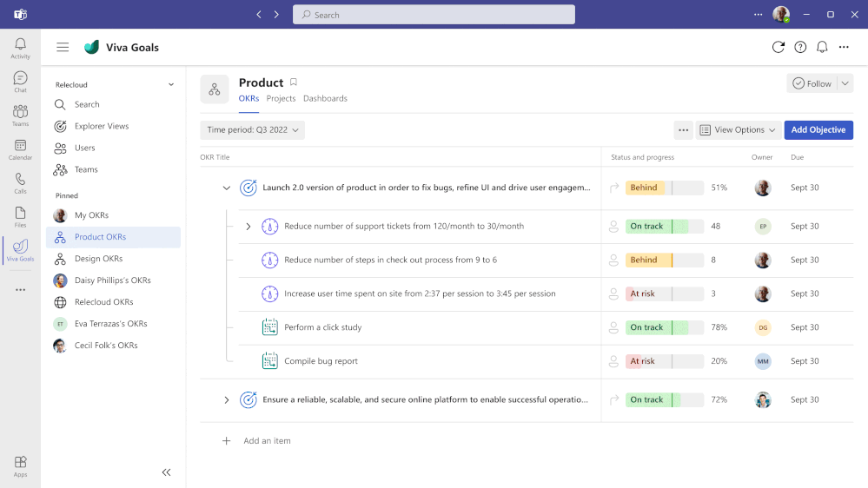Switch to the Dashboards tab

[x=325, y=98]
